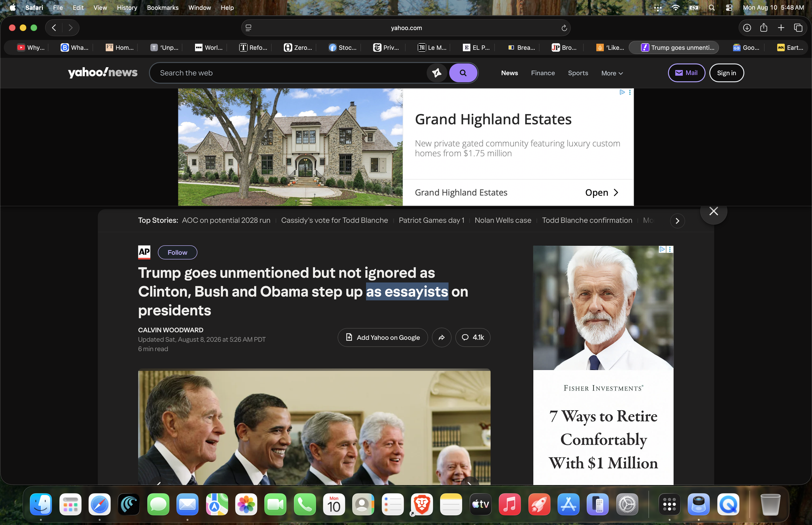Open the Safari share sheet
This screenshot has height=525, width=812.
tap(764, 28)
